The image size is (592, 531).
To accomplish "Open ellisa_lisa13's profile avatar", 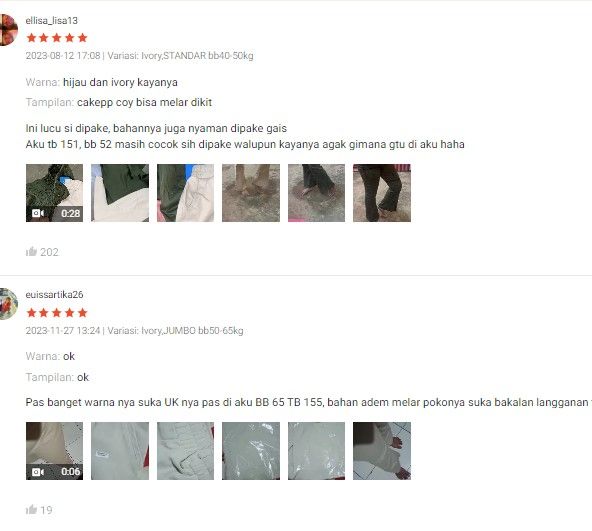I will pyautogui.click(x=8, y=30).
